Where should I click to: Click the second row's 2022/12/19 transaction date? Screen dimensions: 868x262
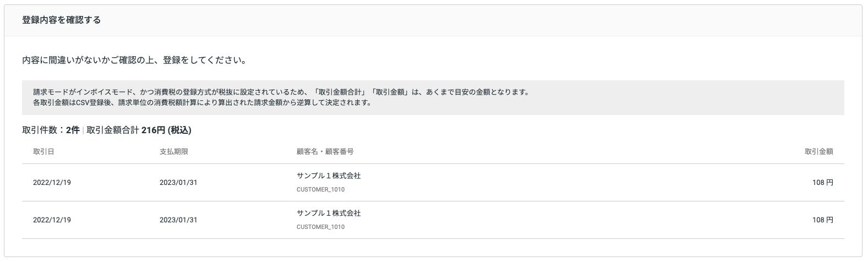(52, 220)
